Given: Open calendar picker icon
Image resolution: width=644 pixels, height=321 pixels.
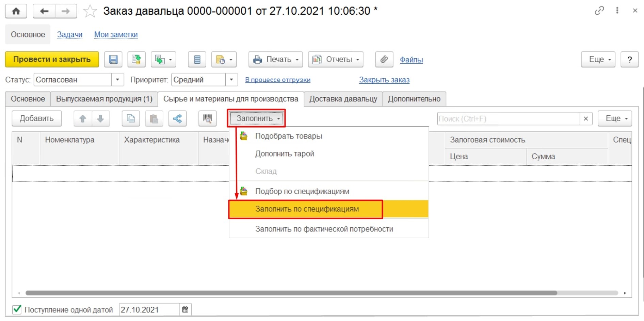Looking at the screenshot, I should pos(185,310).
